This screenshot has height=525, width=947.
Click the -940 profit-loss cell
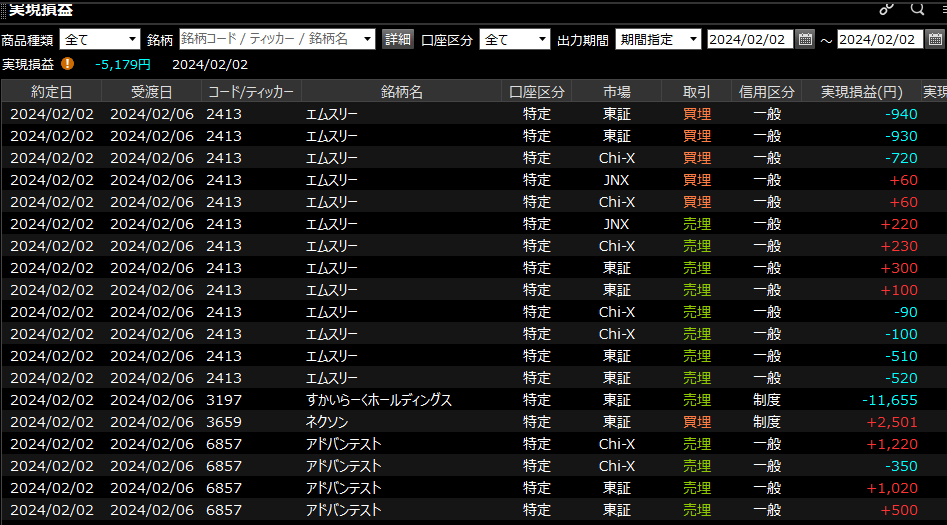coord(901,114)
